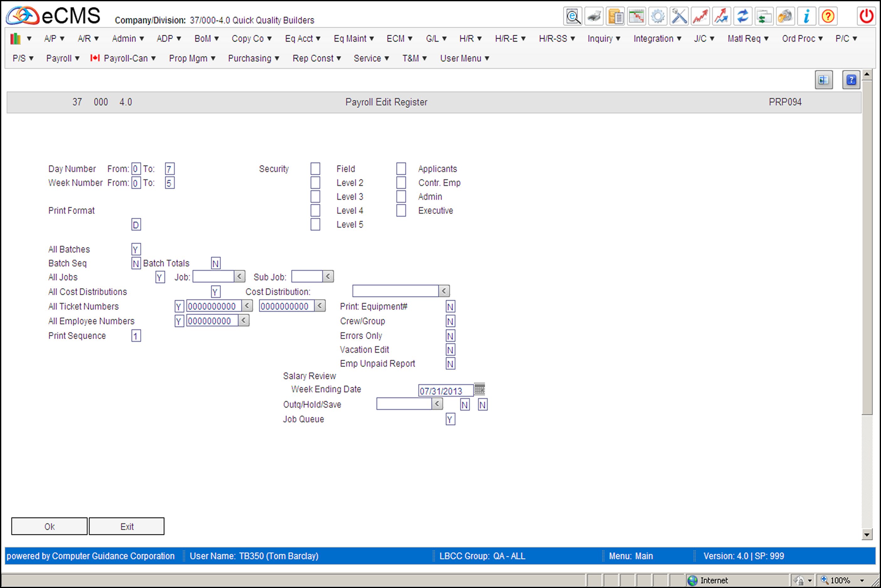The width and height of the screenshot is (881, 588).
Task: Click the Week Ending Date input field
Action: [445, 391]
